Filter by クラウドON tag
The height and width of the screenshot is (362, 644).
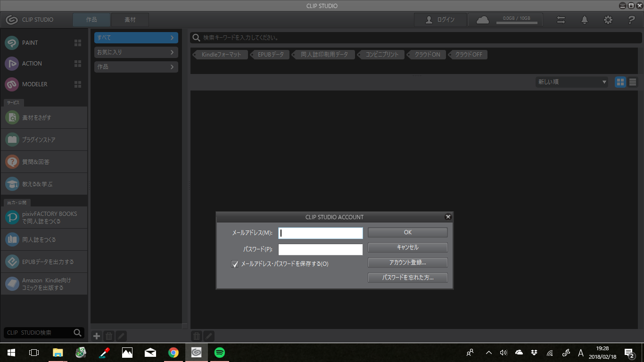[x=427, y=55]
